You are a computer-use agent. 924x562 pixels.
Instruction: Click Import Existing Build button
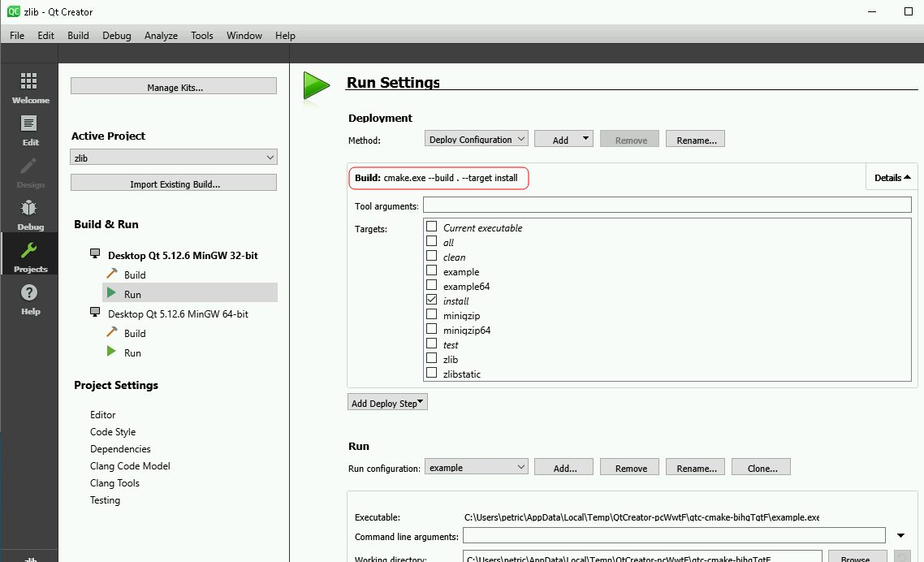pos(173,183)
